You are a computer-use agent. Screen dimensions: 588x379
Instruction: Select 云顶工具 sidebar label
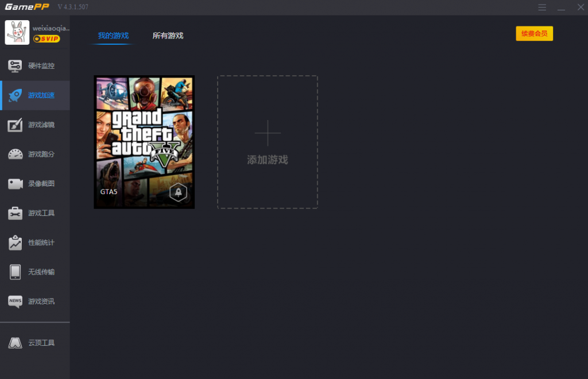41,343
